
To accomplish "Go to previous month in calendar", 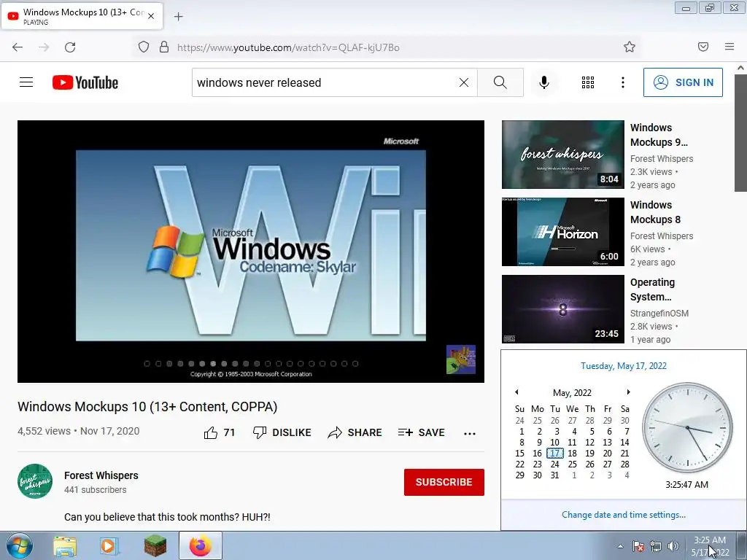I will click(516, 392).
